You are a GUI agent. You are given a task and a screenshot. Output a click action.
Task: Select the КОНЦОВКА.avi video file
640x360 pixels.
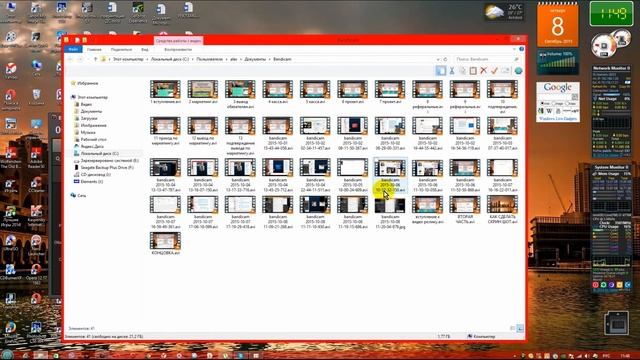point(165,244)
